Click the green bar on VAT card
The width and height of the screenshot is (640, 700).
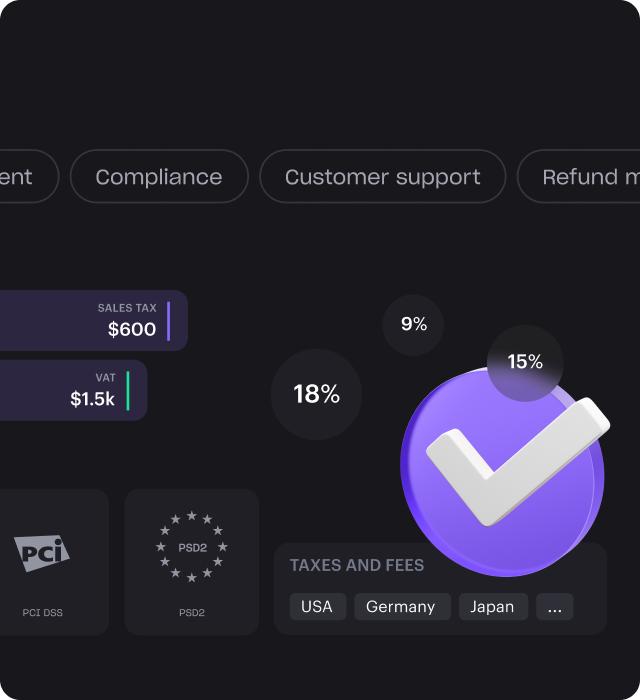pos(128,390)
